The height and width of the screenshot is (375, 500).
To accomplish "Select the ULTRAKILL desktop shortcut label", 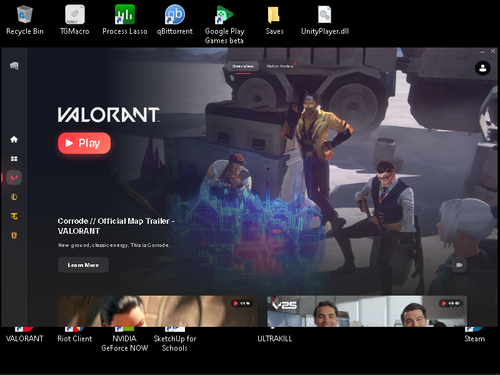I will 274,338.
